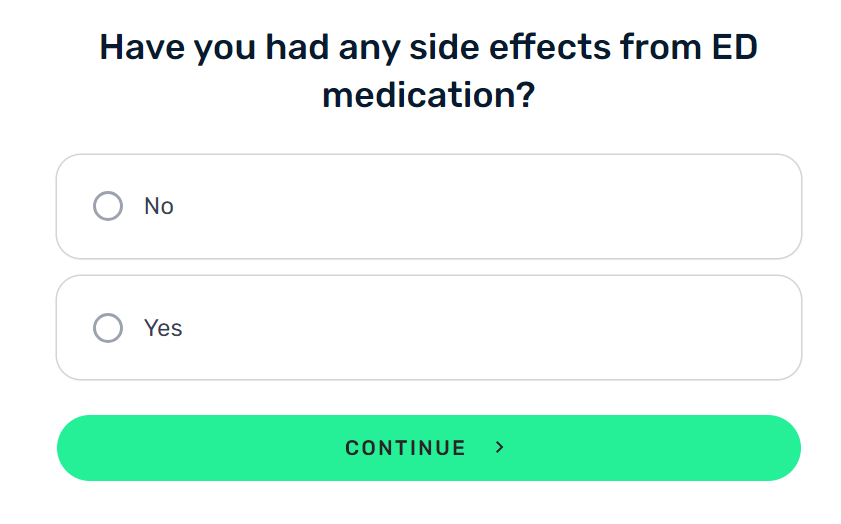Click the word "medication?" in the heading

click(x=429, y=95)
